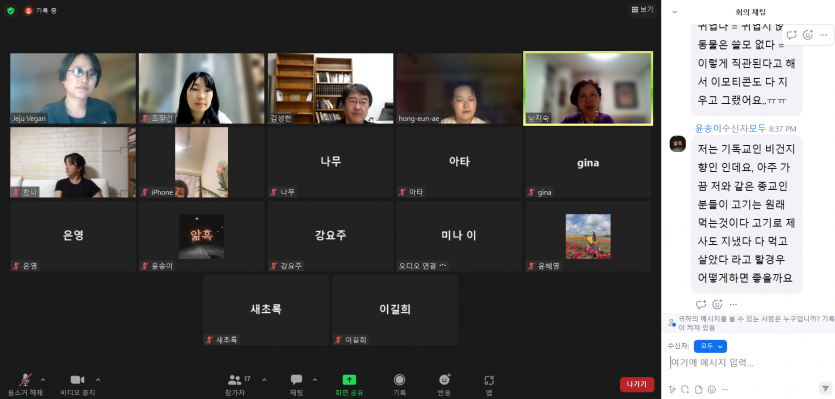Open text formatting tool in chat input

(x=673, y=389)
